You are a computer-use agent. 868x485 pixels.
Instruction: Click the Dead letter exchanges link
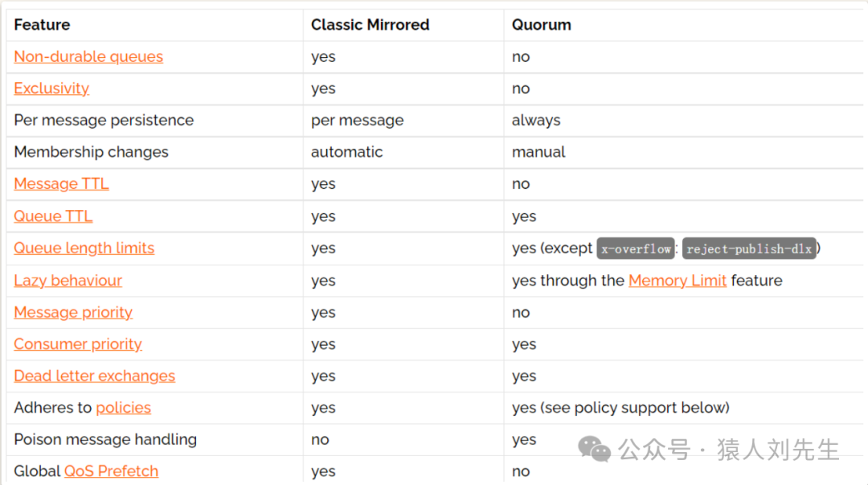click(94, 376)
